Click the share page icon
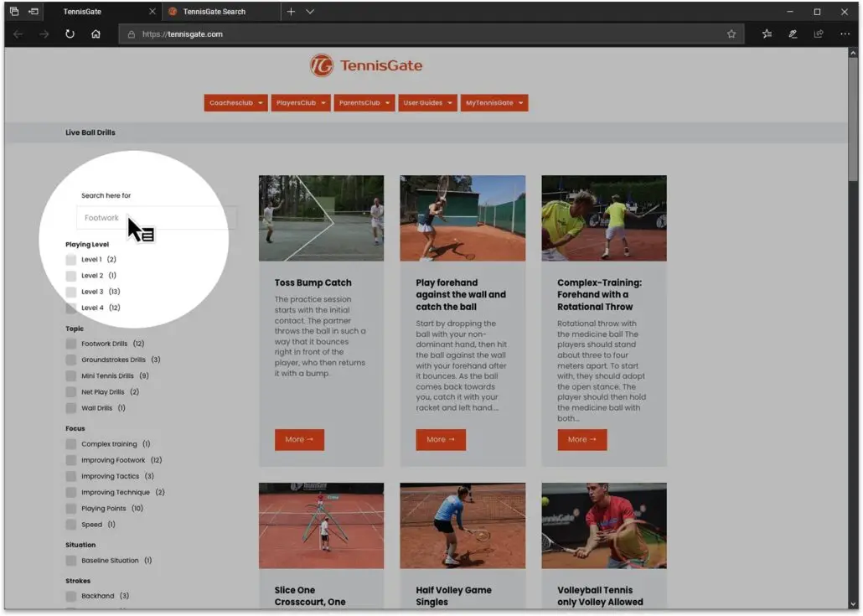The height and width of the screenshot is (616, 863). click(819, 34)
